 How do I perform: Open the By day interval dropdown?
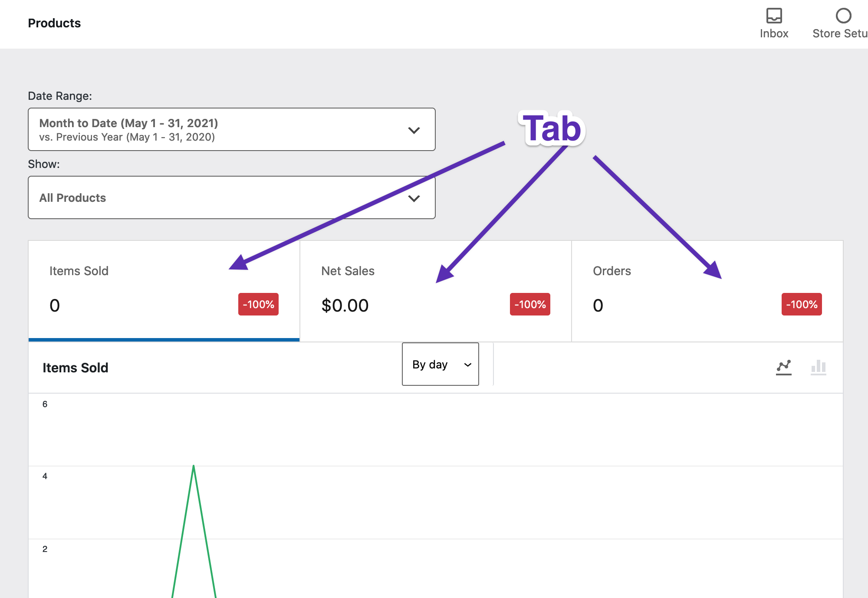click(x=440, y=365)
